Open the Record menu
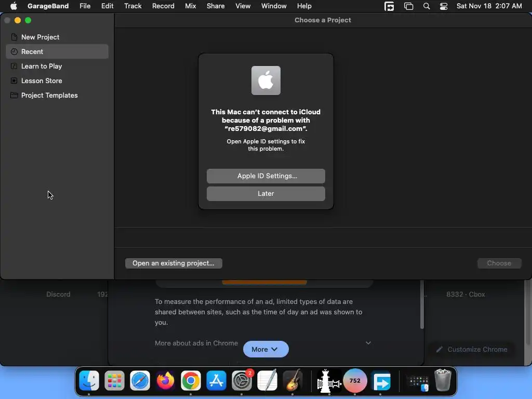 163,6
